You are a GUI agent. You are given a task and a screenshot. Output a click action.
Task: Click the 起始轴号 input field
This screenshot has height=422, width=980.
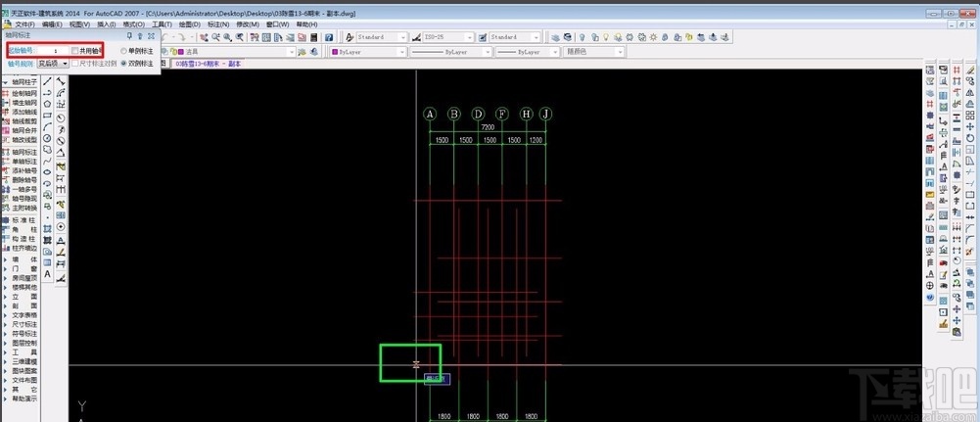tap(53, 50)
